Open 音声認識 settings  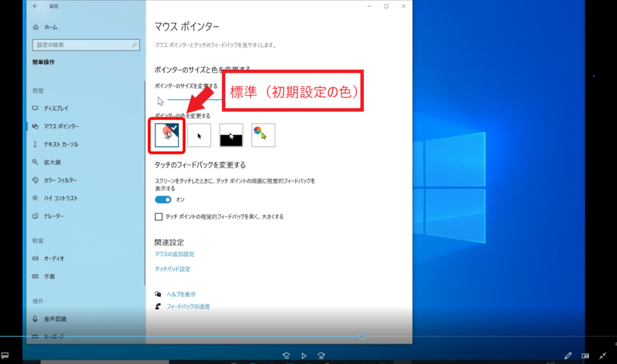pyautogui.click(x=54, y=319)
